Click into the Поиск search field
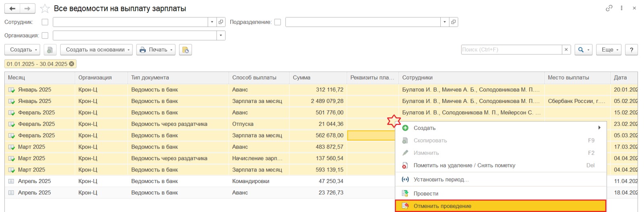 (511, 49)
